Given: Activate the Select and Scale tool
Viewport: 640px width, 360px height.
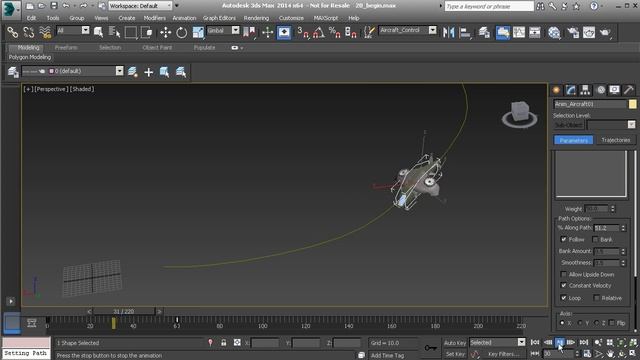Looking at the screenshot, I should pyautogui.click(x=198, y=32).
